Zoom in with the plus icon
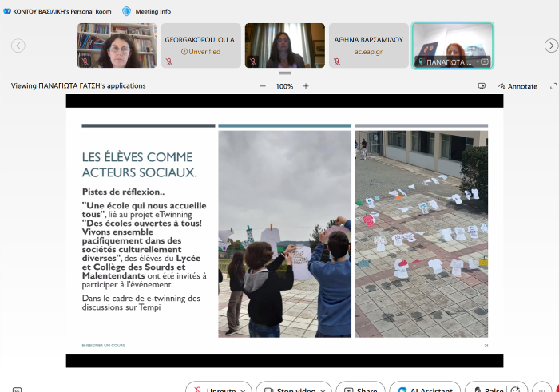This screenshot has width=559, height=392. tap(306, 86)
